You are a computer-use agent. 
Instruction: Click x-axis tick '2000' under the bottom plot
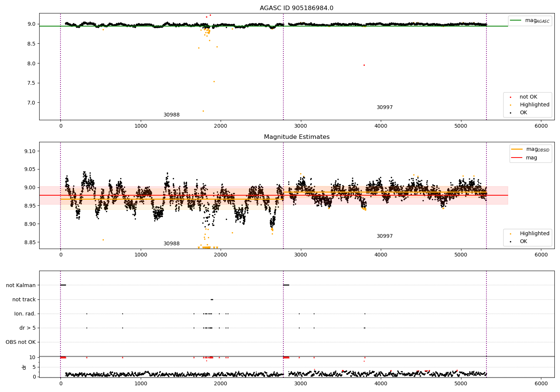pos(221,383)
